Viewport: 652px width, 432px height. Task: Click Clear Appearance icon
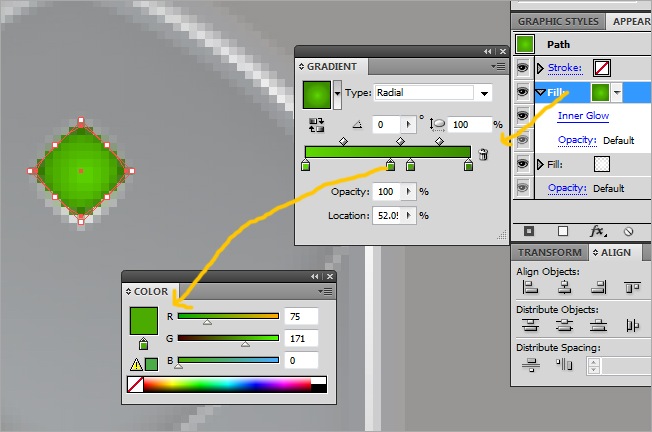click(x=629, y=232)
